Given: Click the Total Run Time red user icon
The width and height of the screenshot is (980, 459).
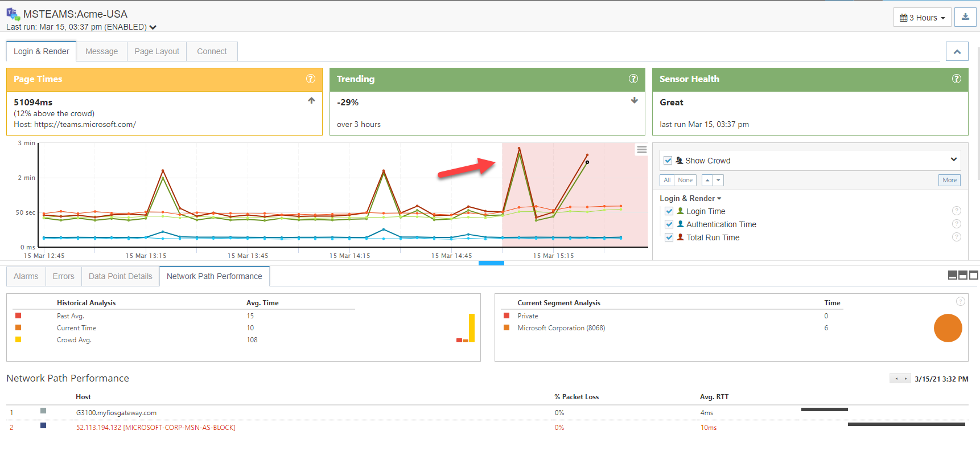Looking at the screenshot, I should pos(680,237).
